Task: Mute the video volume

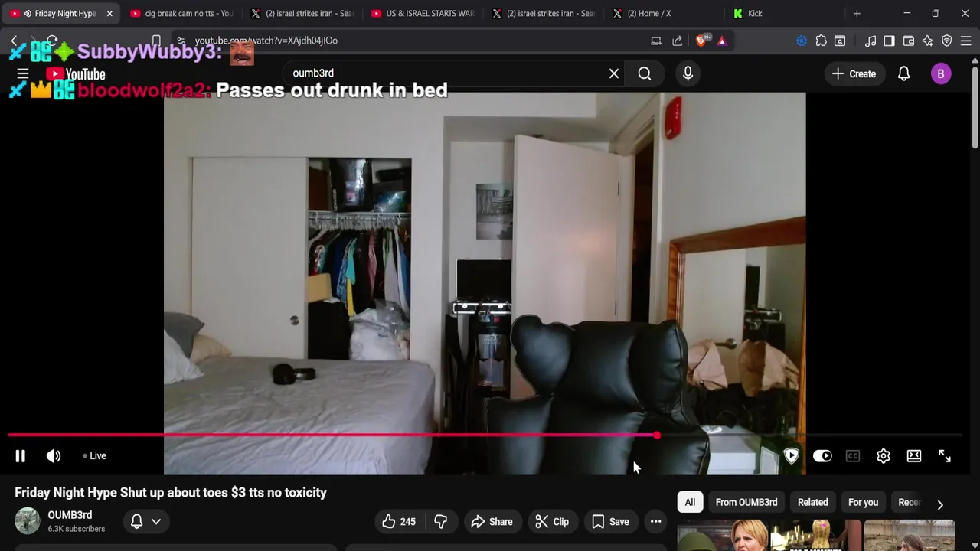Action: [x=54, y=456]
